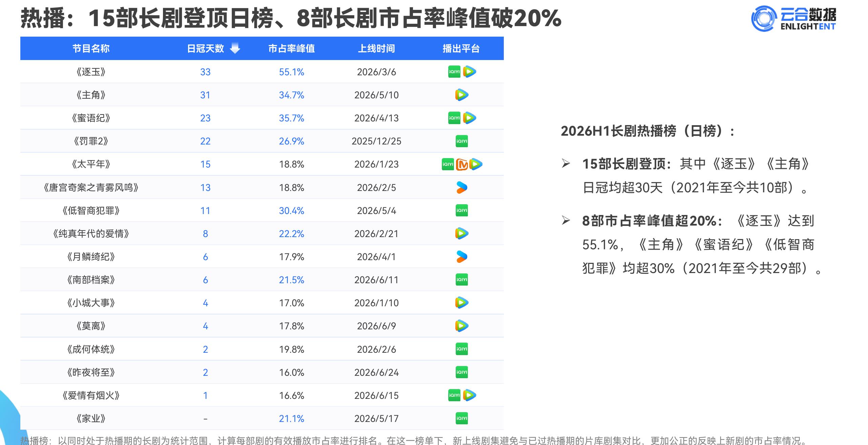Viewport: 868px width, 445px height.
Task: Click the Mango TV icon in the 《太平年》 row
Action: click(x=462, y=164)
